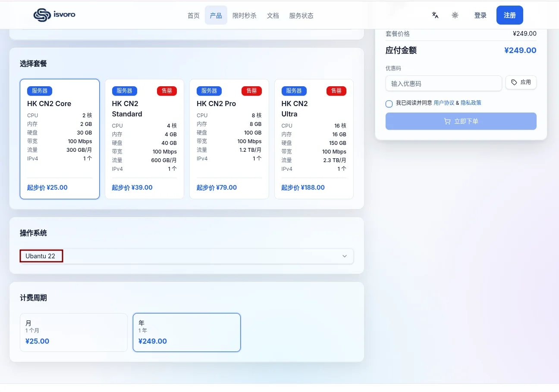Screen dimensions: 559x392
Task: Open the language translation switcher
Action: click(x=435, y=15)
